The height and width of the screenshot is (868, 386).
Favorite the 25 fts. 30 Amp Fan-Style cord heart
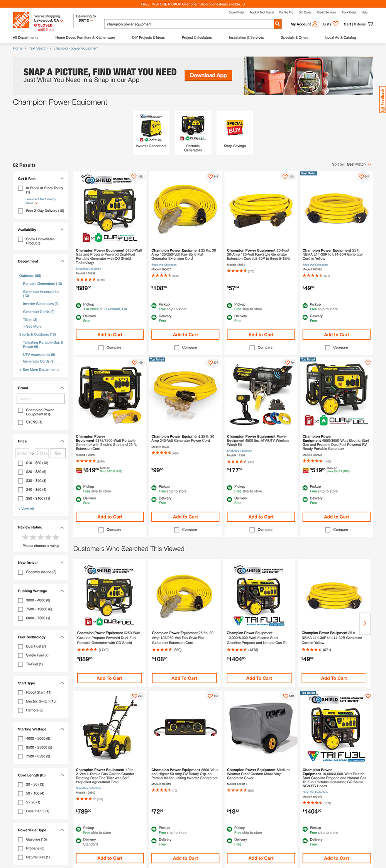click(210, 176)
